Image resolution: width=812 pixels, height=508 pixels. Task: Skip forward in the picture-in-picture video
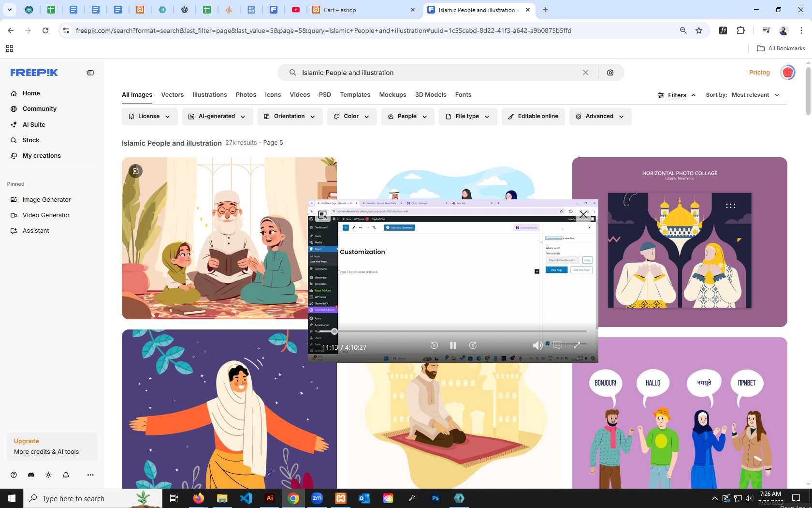[x=473, y=345]
